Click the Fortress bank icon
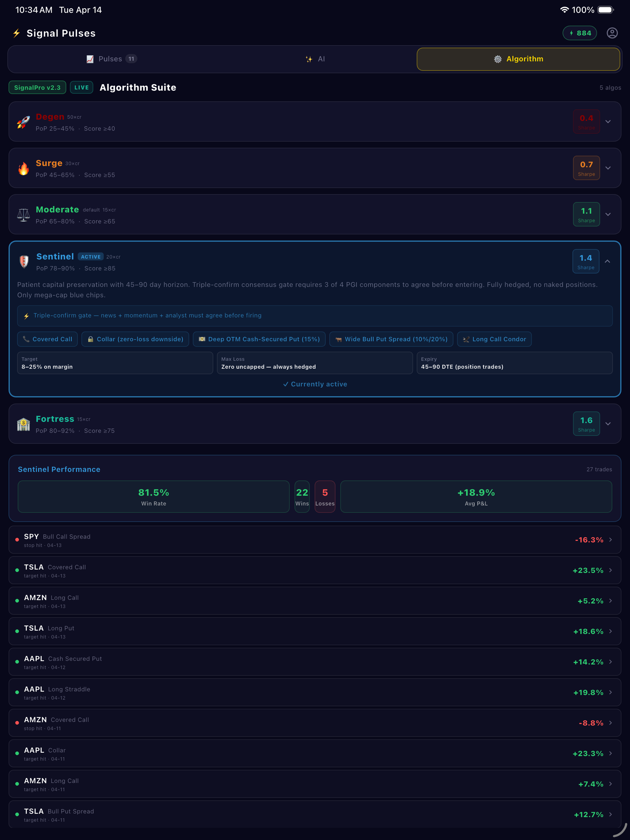This screenshot has height=840, width=630. click(x=23, y=424)
